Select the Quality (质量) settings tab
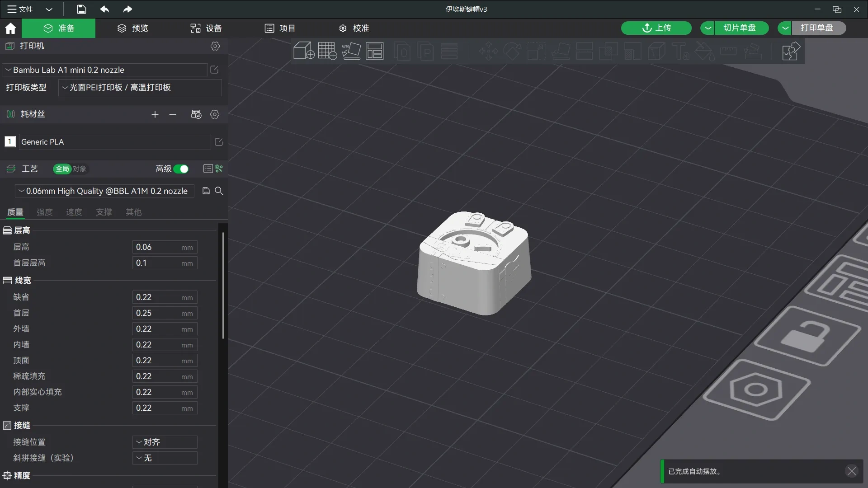Image resolution: width=868 pixels, height=488 pixels. click(x=15, y=212)
